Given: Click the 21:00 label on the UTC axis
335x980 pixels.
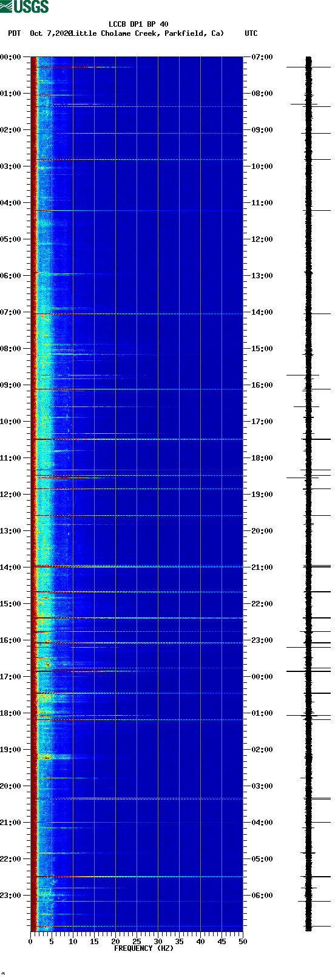Looking at the screenshot, I should (262, 567).
